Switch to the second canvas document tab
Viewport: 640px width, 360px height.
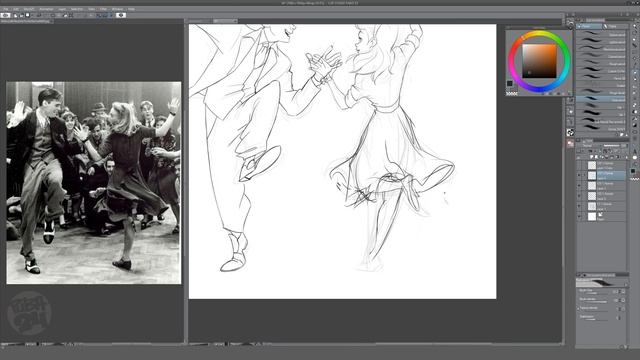click(x=225, y=21)
